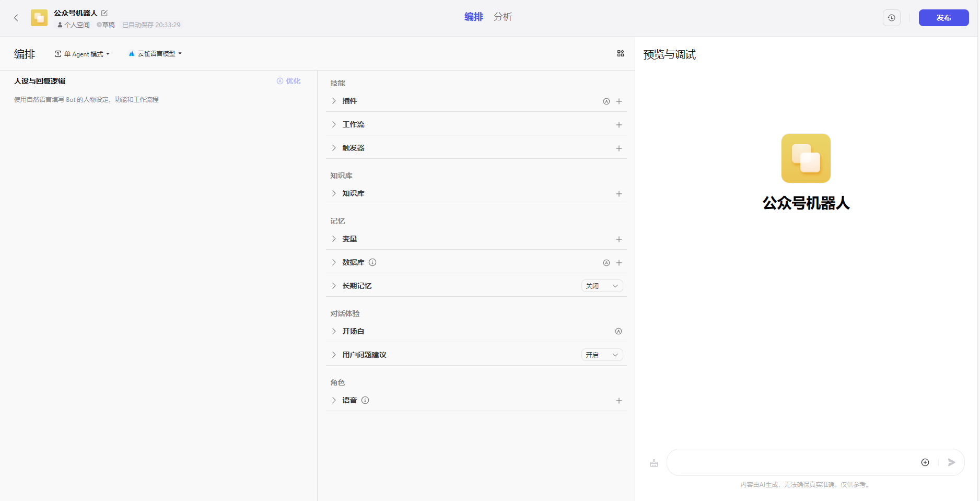The image size is (980, 501).
Task: Open the version history clock icon
Action: [x=891, y=18]
